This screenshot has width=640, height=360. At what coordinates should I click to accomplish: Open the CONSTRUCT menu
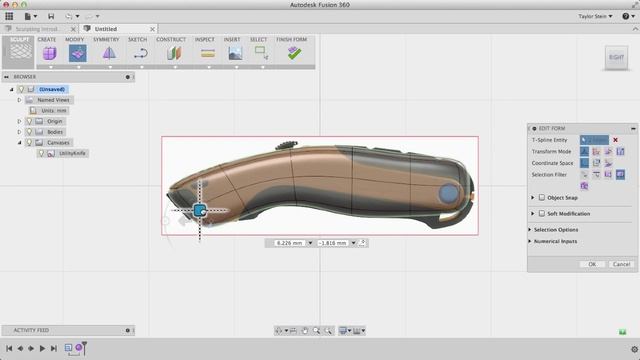(171, 39)
